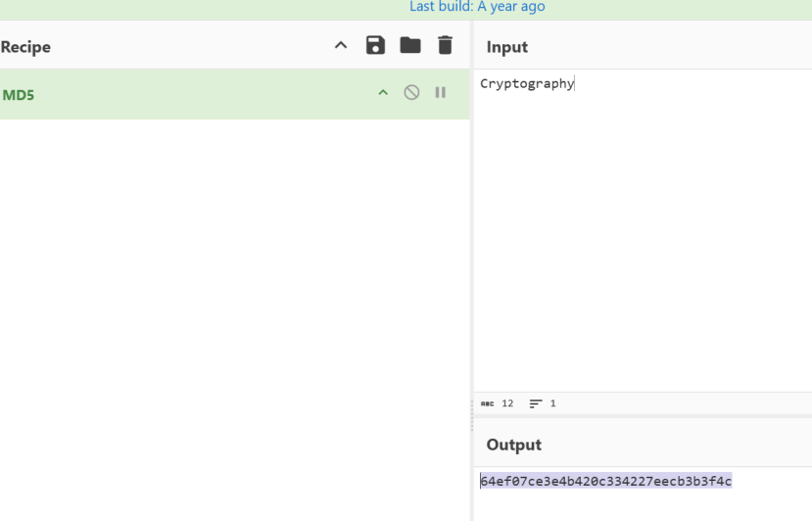Click the line count icon in Input status bar

point(536,403)
